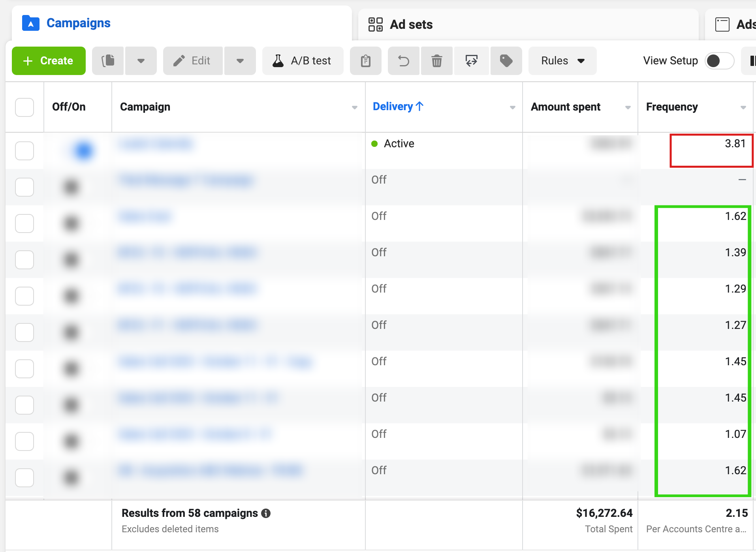Image resolution: width=756 pixels, height=552 pixels.
Task: Click the Amount spent column header
Action: coord(565,107)
